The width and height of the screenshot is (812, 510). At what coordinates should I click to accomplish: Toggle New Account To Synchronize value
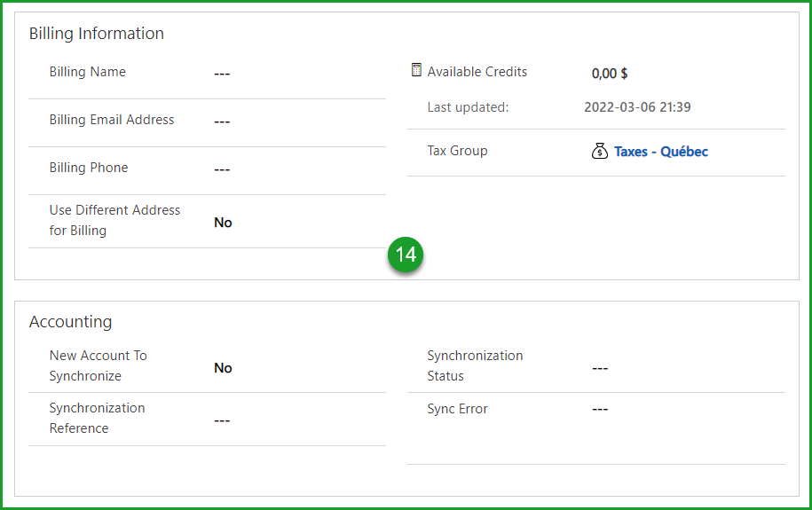click(223, 368)
